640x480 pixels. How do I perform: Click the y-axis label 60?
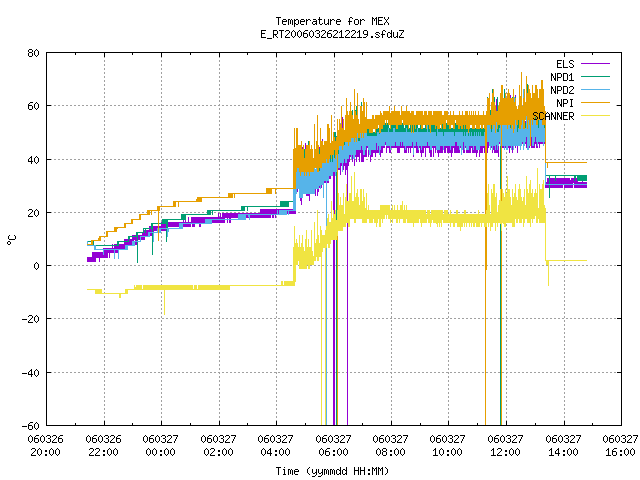[x=33, y=106]
